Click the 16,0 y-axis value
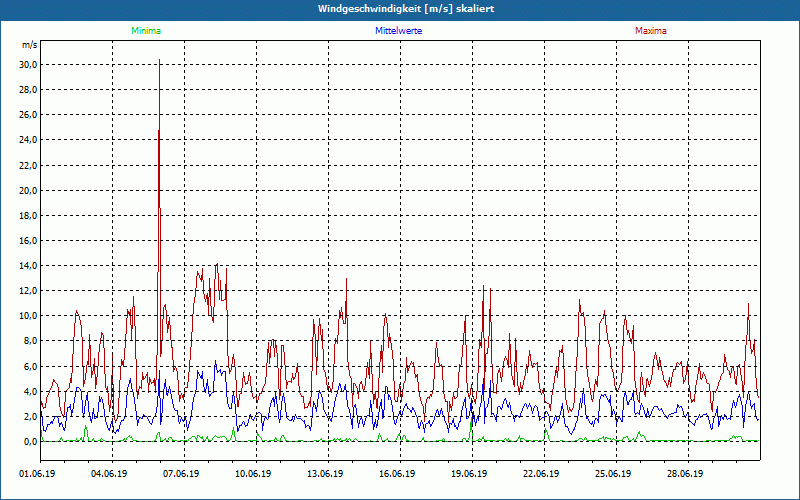800x500 pixels. tap(29, 241)
